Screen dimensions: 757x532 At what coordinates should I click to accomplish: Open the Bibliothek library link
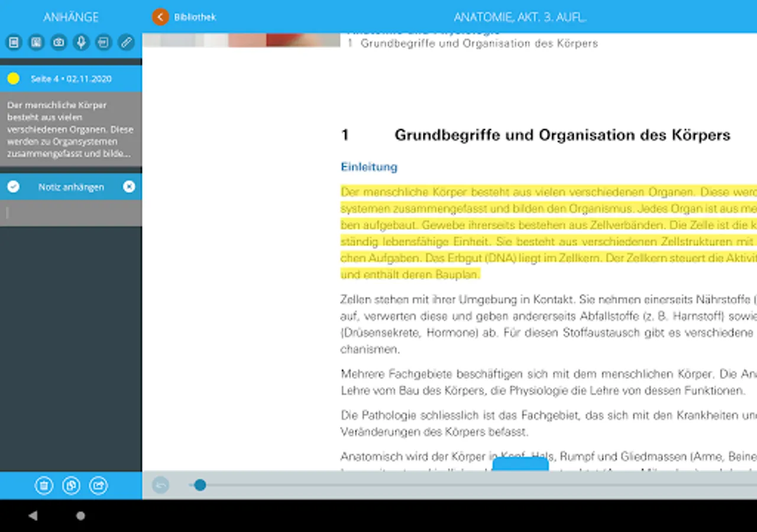(x=195, y=17)
